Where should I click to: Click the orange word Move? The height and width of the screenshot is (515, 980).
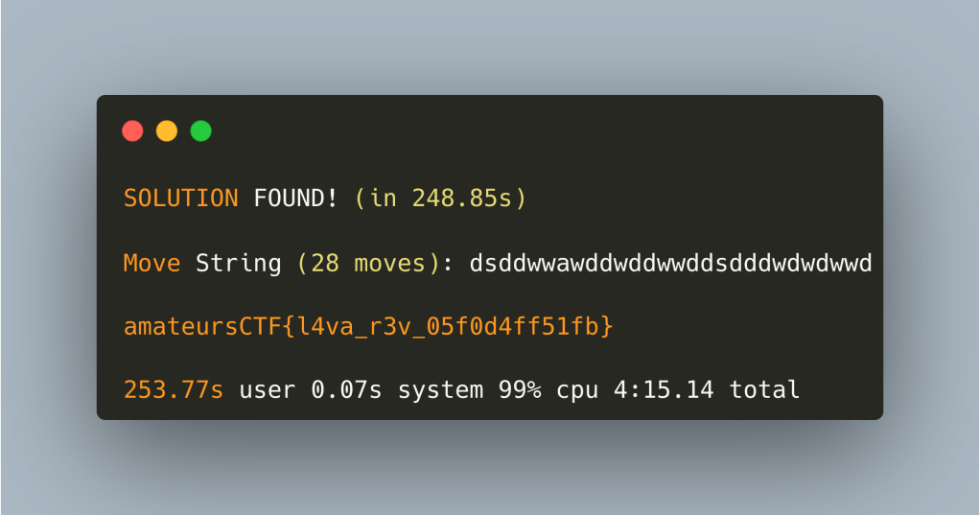(x=152, y=263)
